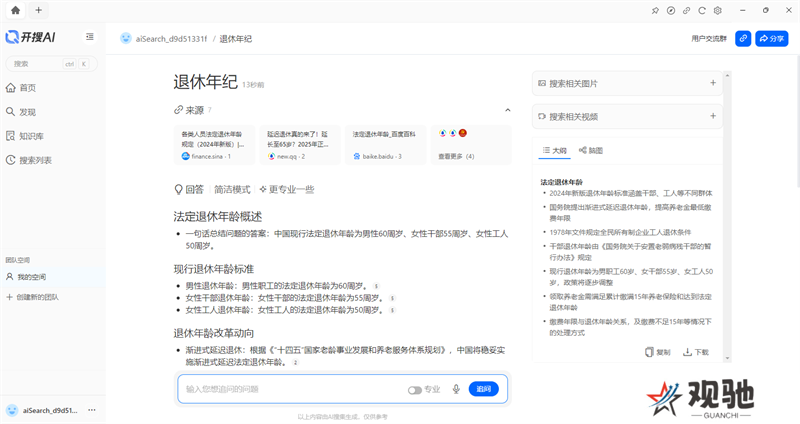The height and width of the screenshot is (424, 800).
Task: Click the home tab icon
Action: click(x=15, y=10)
